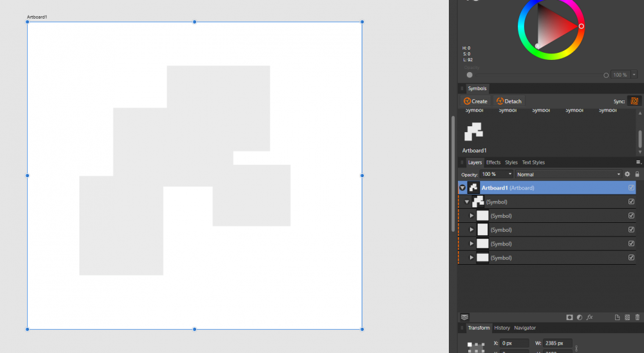Image resolution: width=644 pixels, height=353 pixels.
Task: Delete layer using the trash icon
Action: 637,317
